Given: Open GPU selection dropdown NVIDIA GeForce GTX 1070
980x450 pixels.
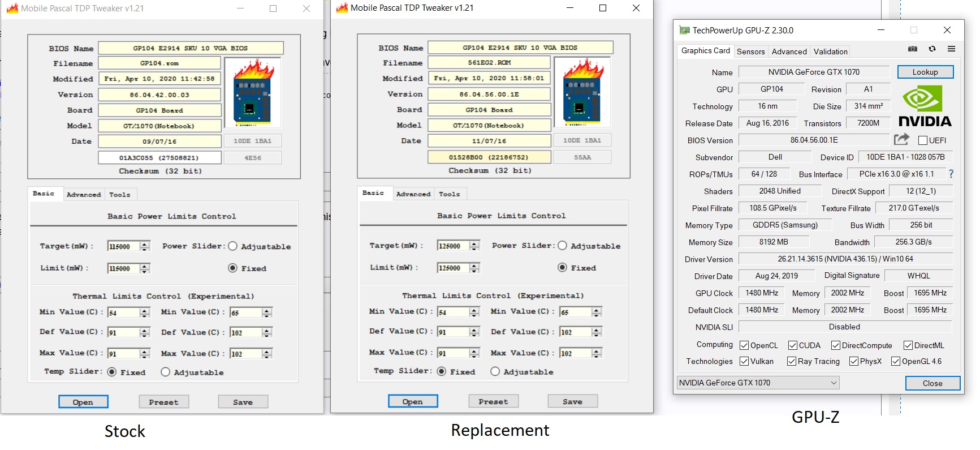Looking at the screenshot, I should tap(758, 383).
